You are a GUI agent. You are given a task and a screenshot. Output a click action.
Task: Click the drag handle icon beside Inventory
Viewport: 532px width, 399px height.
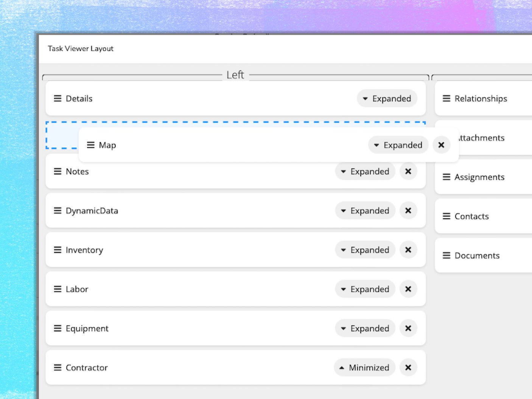[58, 250]
